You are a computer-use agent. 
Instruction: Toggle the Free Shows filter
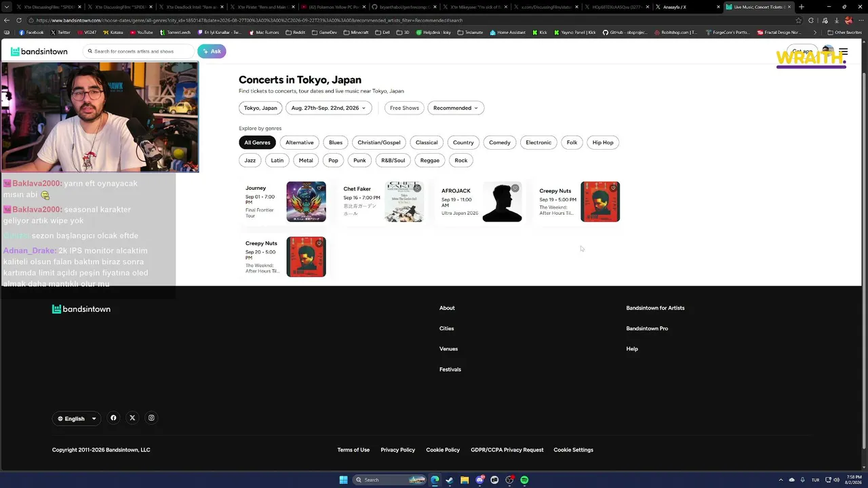[x=404, y=108]
